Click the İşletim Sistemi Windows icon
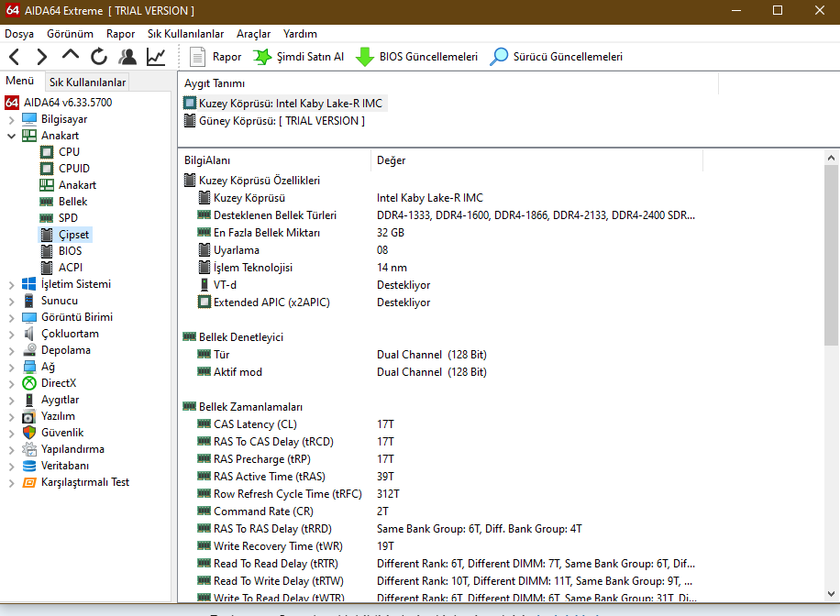Viewport: 840px width, 616px height. click(x=29, y=284)
